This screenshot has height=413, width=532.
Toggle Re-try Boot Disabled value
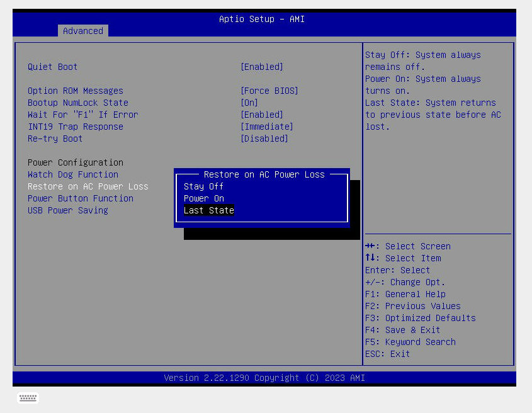pyautogui.click(x=264, y=139)
